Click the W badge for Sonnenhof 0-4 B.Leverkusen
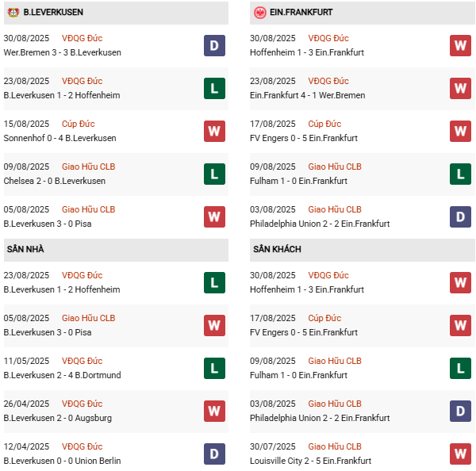The width and height of the screenshot is (476, 471). (x=214, y=131)
